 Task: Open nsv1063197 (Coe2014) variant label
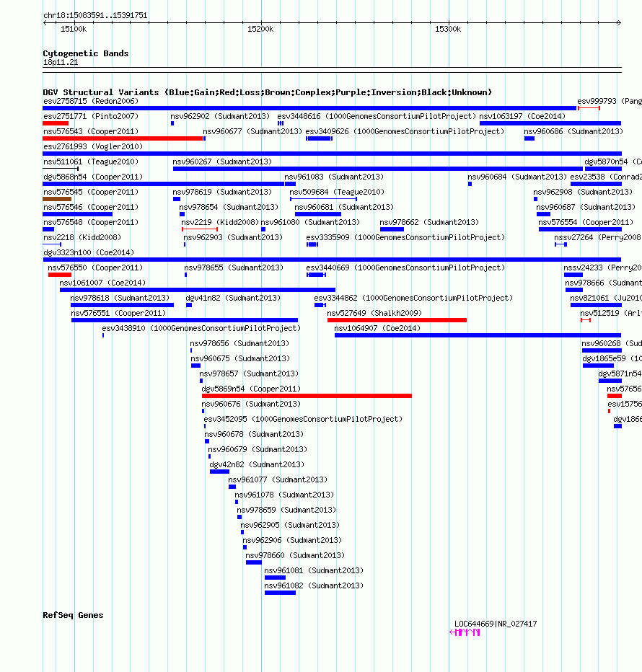pos(522,116)
